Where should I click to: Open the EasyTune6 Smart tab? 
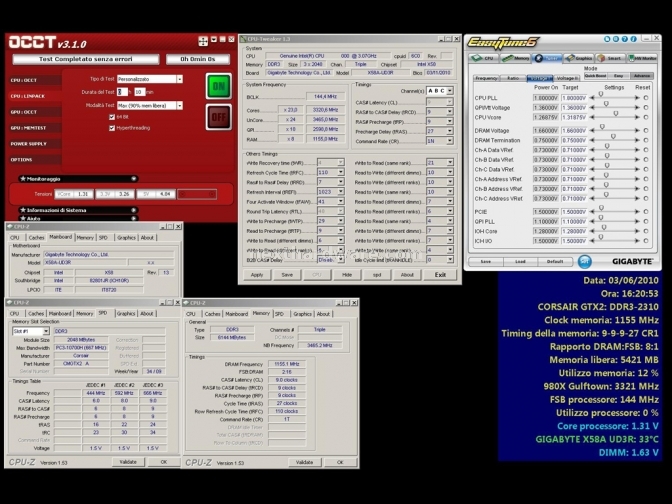point(610,58)
